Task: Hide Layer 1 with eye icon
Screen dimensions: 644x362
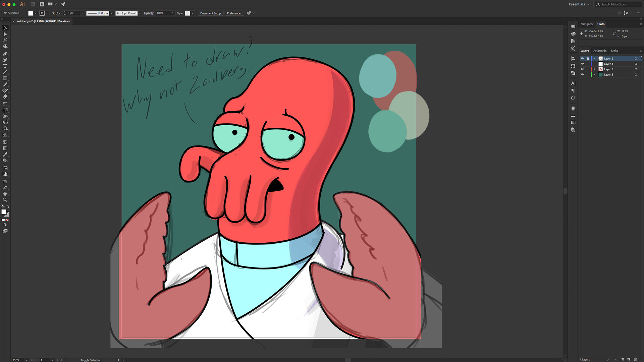Action: click(x=582, y=59)
